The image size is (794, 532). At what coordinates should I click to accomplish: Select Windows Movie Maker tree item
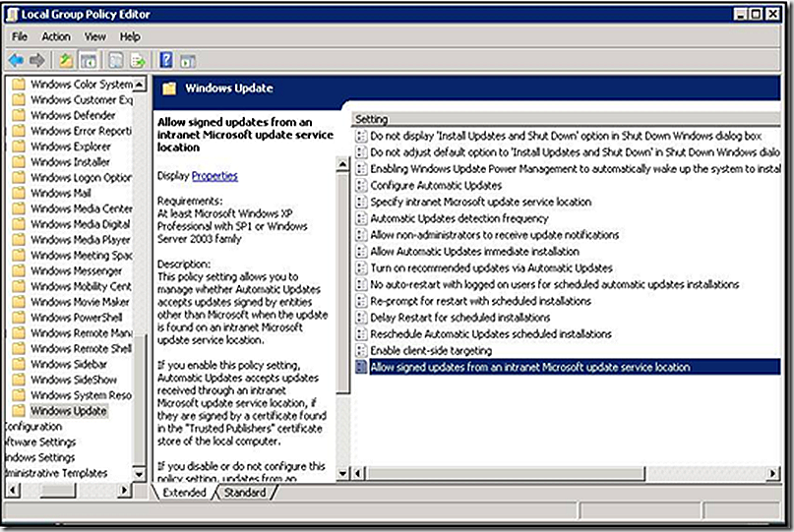(x=80, y=302)
